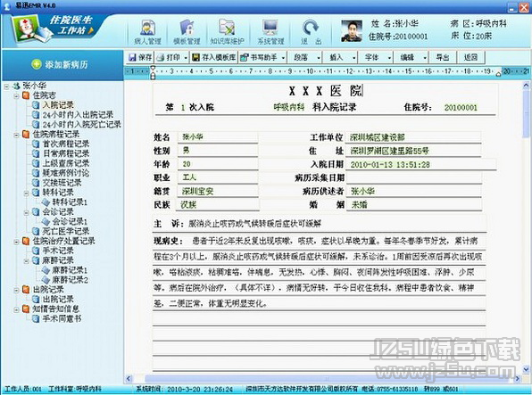Viewport: 532px width, 395px height.
Task: Open 麻醉记录1 document in tree
Action: [70, 270]
